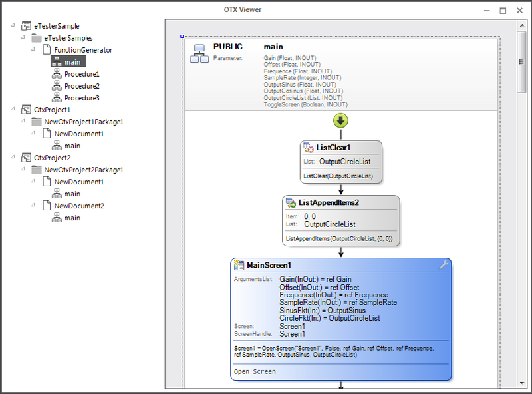Viewport: 532px width, 394px height.
Task: Collapse the eTesterSample tree node
Action: (x=13, y=25)
